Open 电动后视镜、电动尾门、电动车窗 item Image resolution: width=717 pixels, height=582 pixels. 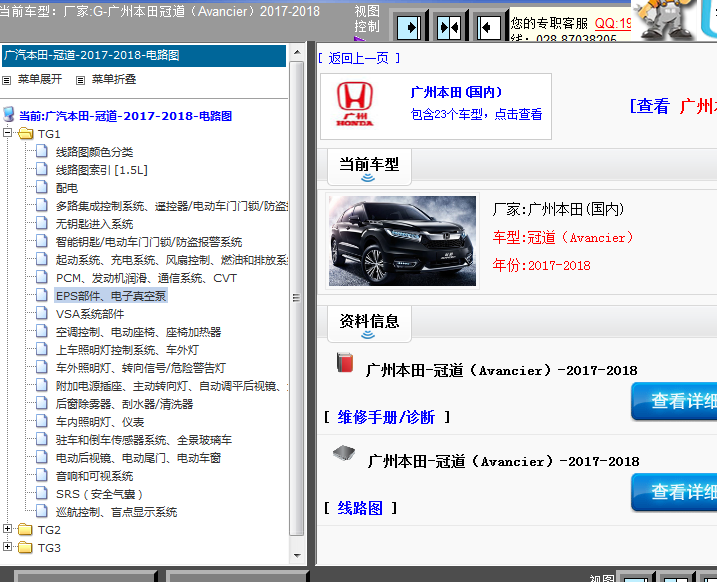click(139, 458)
